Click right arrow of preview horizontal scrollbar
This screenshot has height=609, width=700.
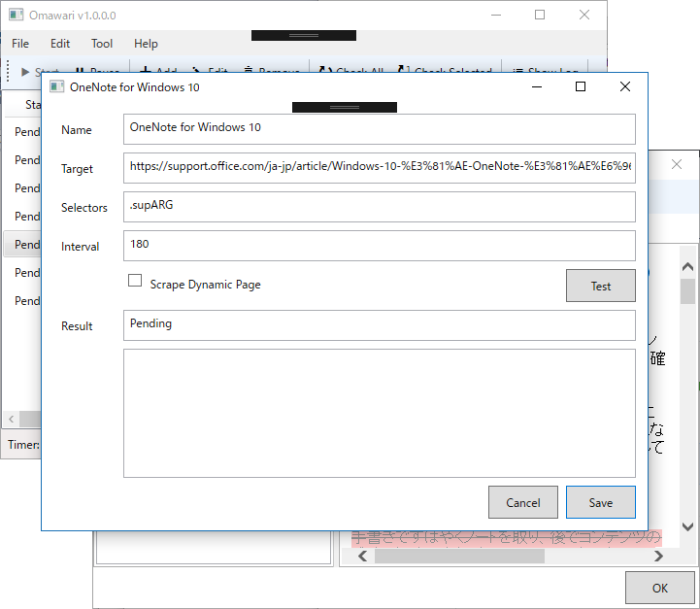coord(658,556)
